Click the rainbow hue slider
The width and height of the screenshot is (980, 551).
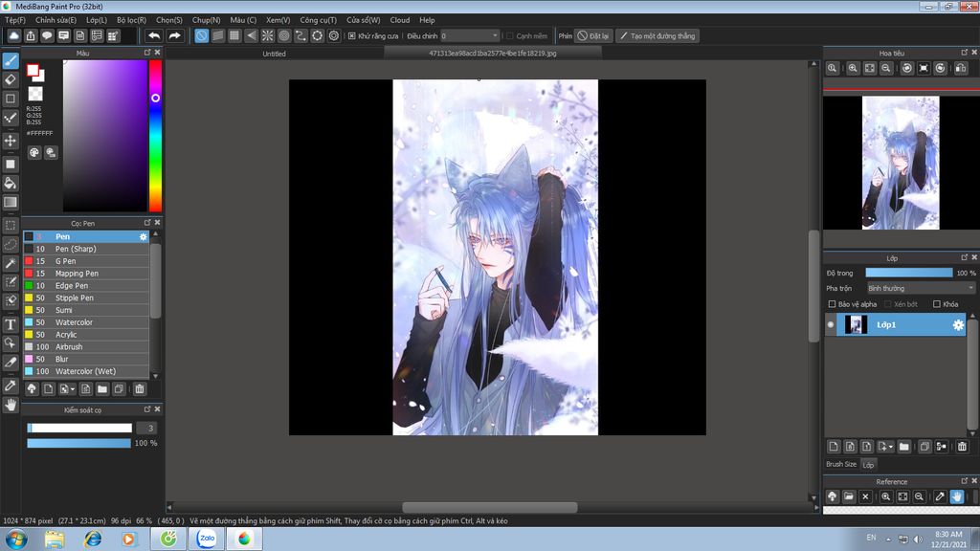(155, 136)
